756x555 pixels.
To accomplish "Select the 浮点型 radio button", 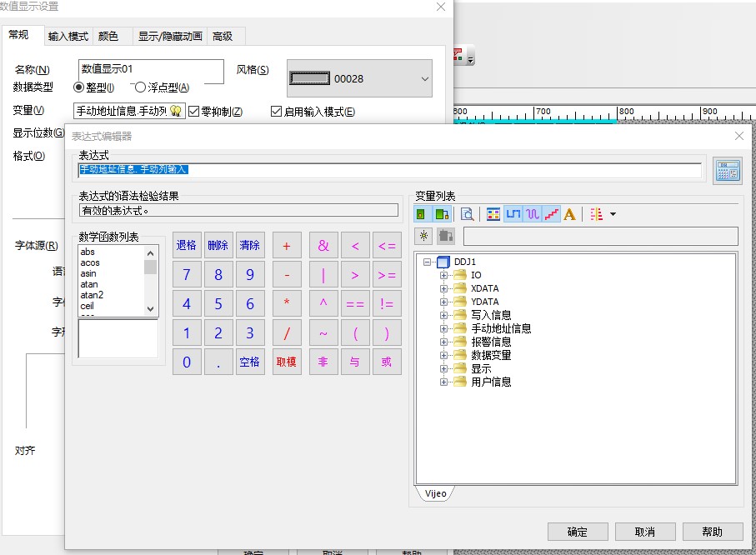I will [x=140, y=87].
